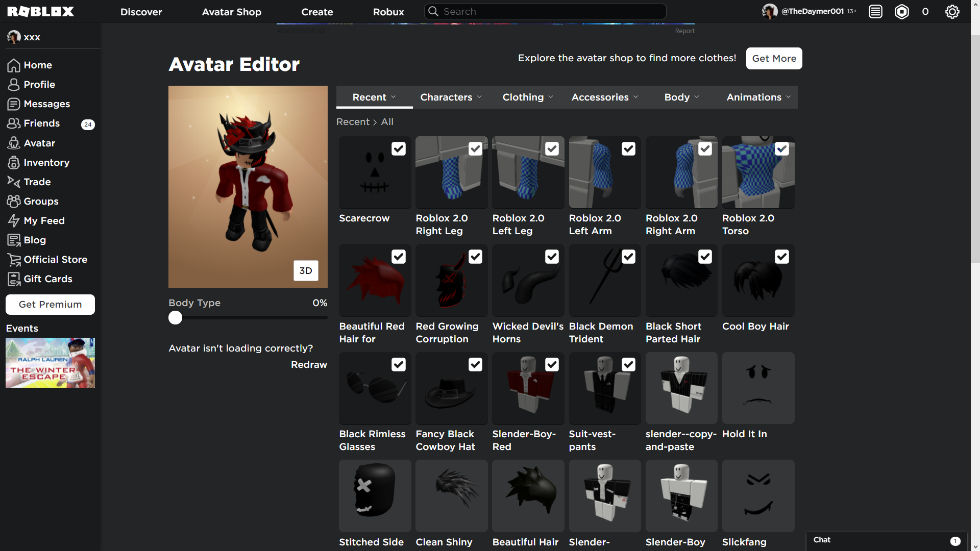Viewport: 980px width, 551px height.
Task: Open the settings gear icon
Action: point(952,11)
